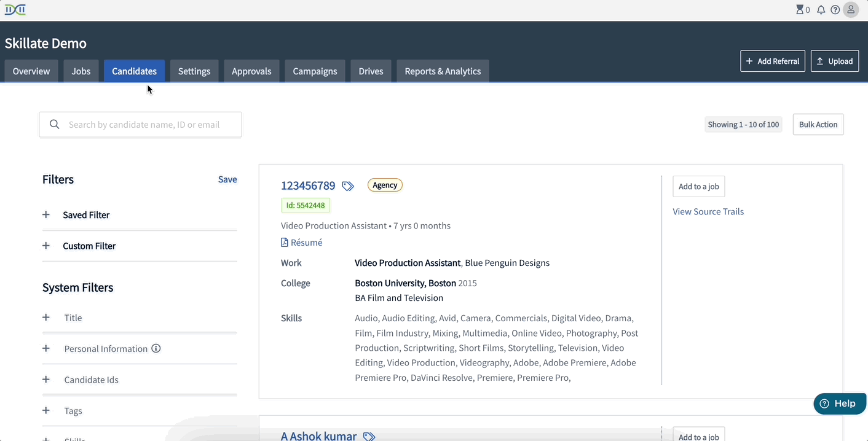Click the Skillate Demo title
This screenshot has width=868, height=441.
(45, 43)
